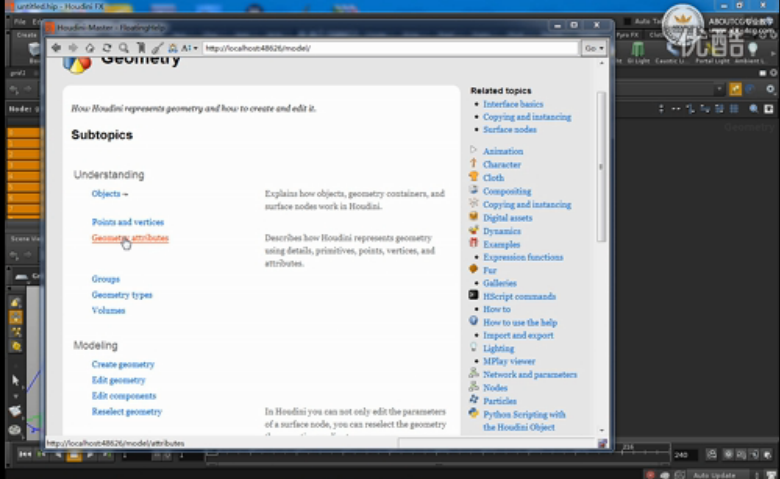The width and height of the screenshot is (780, 479).
Task: Open Copying and instancing under Related topics
Action: (527, 117)
